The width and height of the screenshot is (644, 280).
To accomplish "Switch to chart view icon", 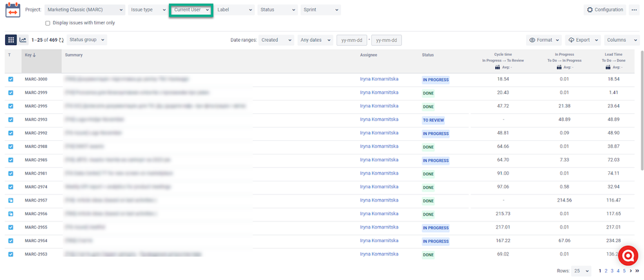I will click(23, 40).
